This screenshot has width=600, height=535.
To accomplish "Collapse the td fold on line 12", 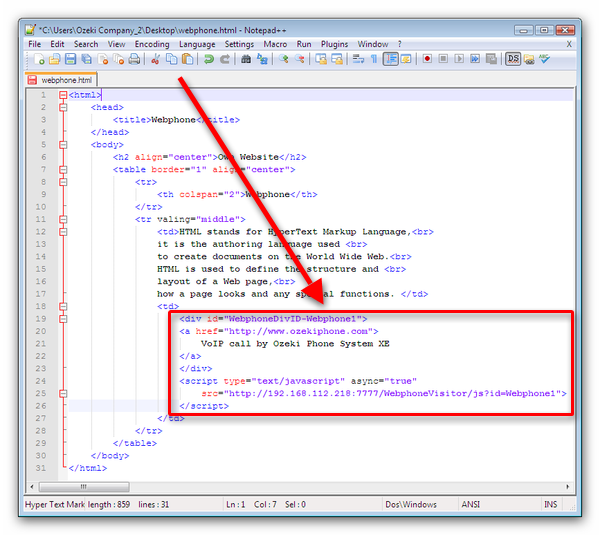I will coord(63,232).
